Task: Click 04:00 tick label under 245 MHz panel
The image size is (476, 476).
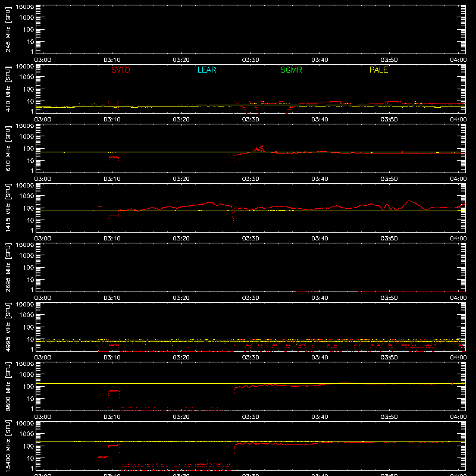Action: point(458,60)
